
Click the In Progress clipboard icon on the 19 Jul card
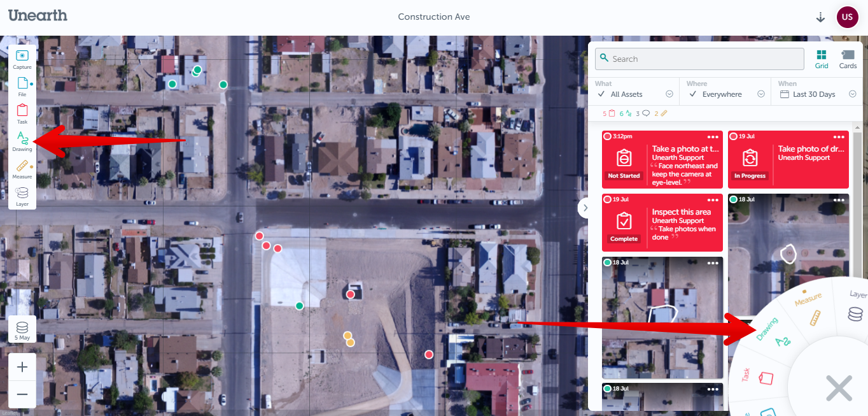tap(750, 158)
